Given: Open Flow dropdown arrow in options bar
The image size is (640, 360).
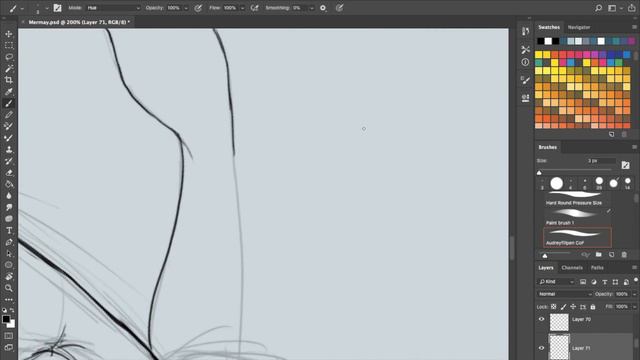Looking at the screenshot, I should pos(242,8).
